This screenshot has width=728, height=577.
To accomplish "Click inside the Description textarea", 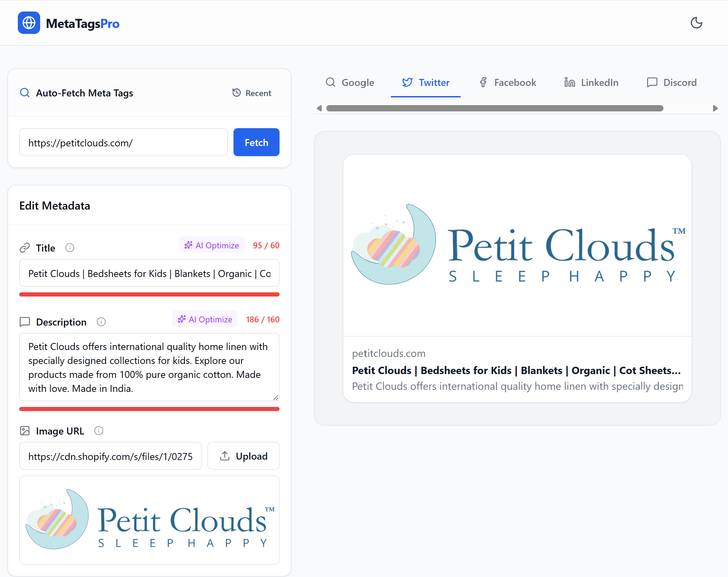I will (x=149, y=367).
